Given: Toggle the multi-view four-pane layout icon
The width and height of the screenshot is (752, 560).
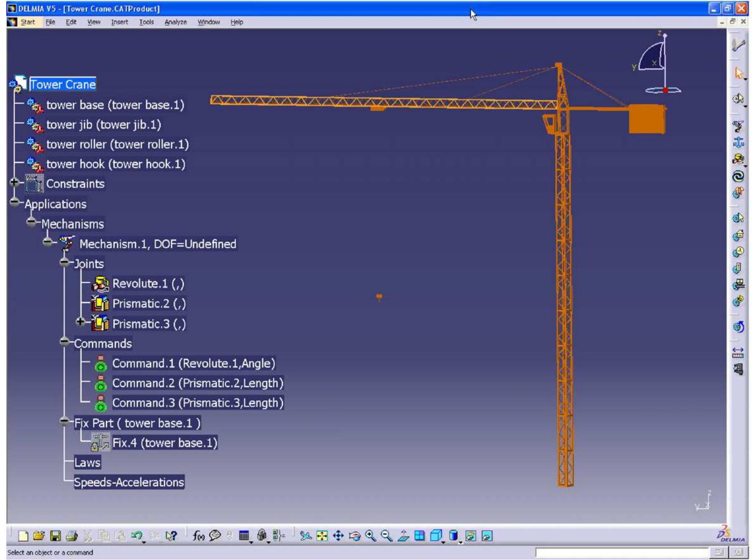Looking at the screenshot, I should pos(419,536).
